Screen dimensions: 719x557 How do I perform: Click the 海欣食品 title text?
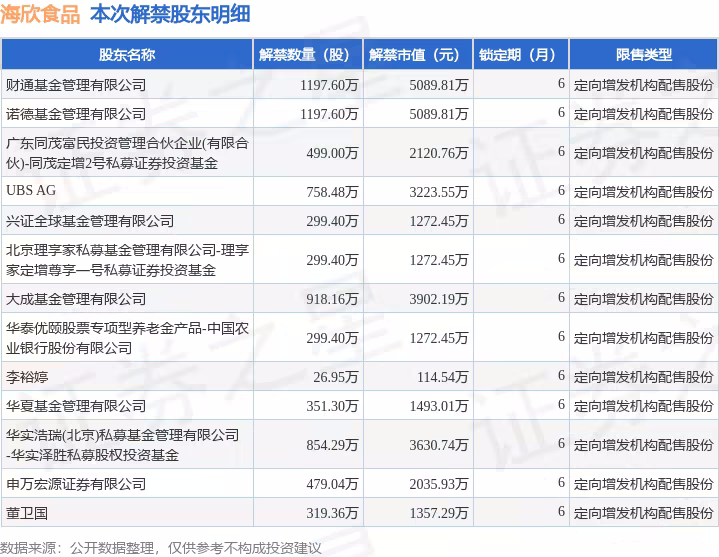[40, 16]
